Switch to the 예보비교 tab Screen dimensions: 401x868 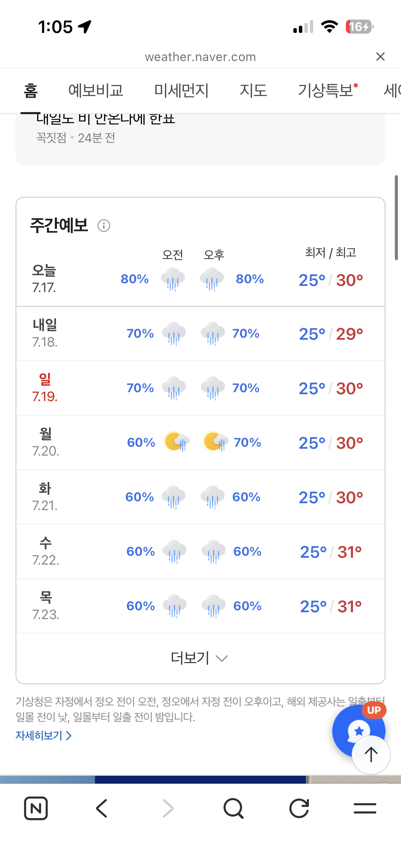coord(96,91)
